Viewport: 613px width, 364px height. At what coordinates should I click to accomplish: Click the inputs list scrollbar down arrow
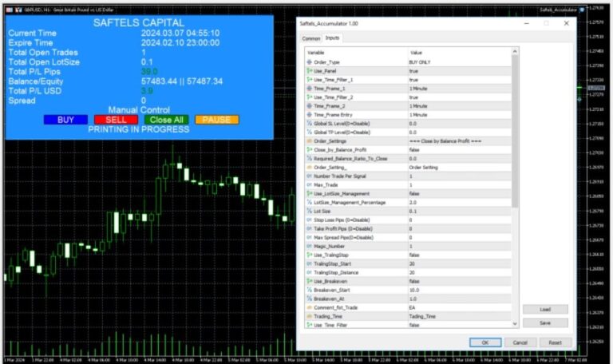point(515,324)
